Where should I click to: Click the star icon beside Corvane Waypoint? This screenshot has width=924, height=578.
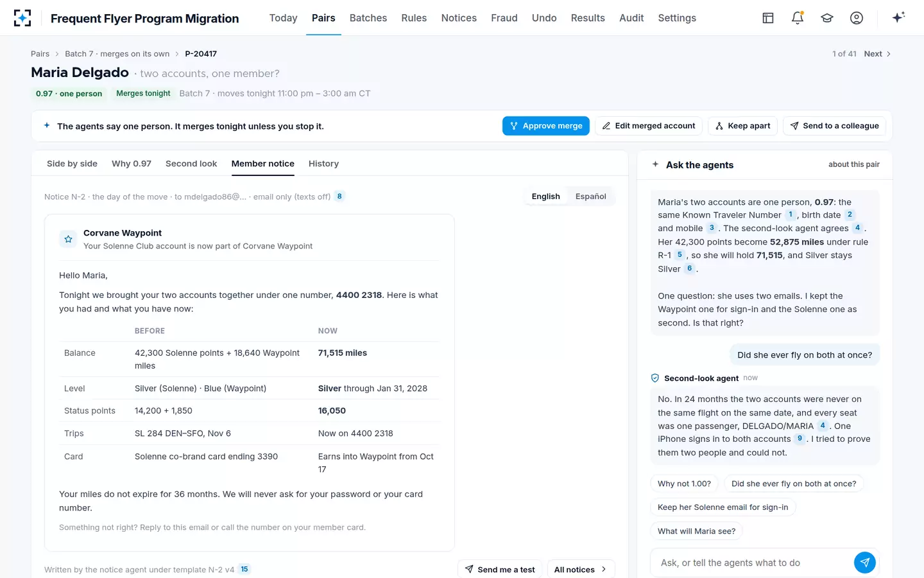click(68, 239)
